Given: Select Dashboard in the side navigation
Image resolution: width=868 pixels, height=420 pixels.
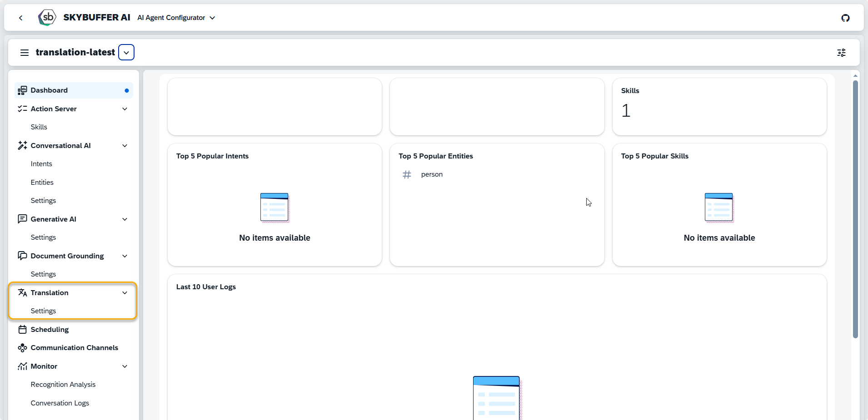Looking at the screenshot, I should 49,90.
